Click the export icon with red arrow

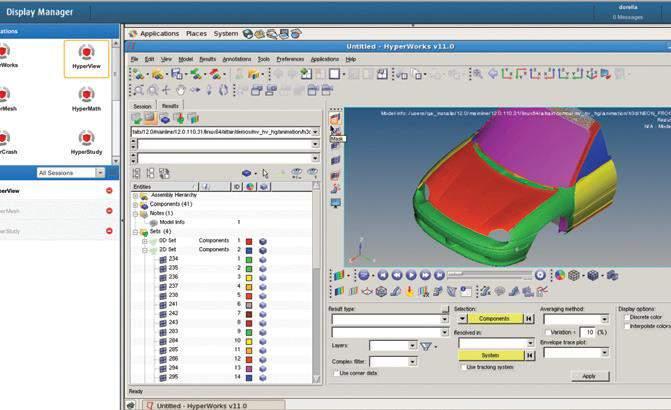pyautogui.click(x=215, y=74)
